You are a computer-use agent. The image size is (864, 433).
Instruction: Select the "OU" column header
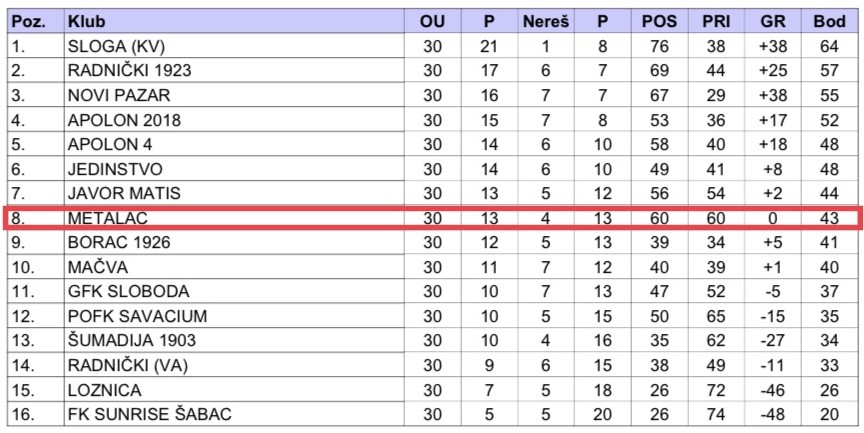tap(432, 21)
